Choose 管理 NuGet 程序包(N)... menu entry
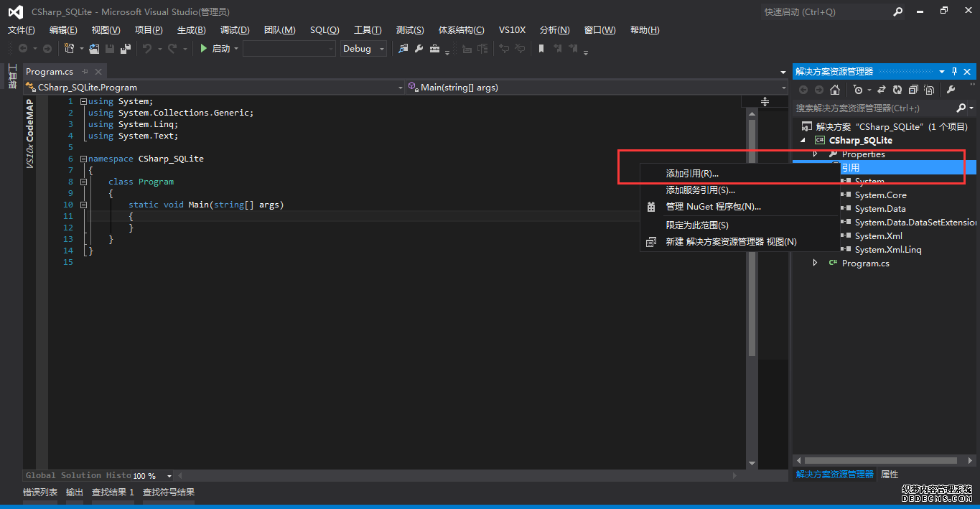Image resolution: width=980 pixels, height=509 pixels. pos(713,207)
